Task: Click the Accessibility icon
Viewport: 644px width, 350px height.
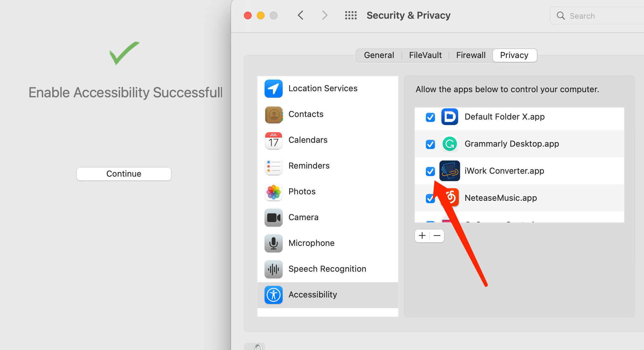Action: click(x=273, y=294)
